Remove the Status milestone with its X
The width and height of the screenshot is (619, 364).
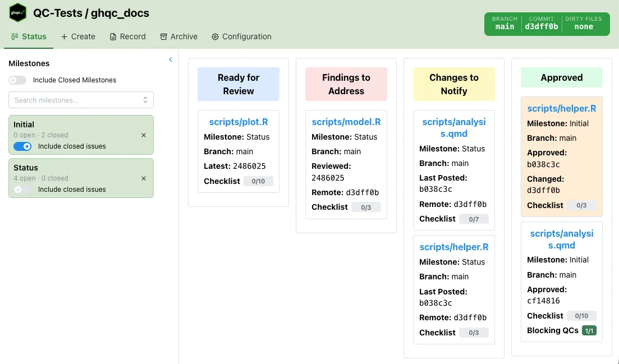(144, 178)
